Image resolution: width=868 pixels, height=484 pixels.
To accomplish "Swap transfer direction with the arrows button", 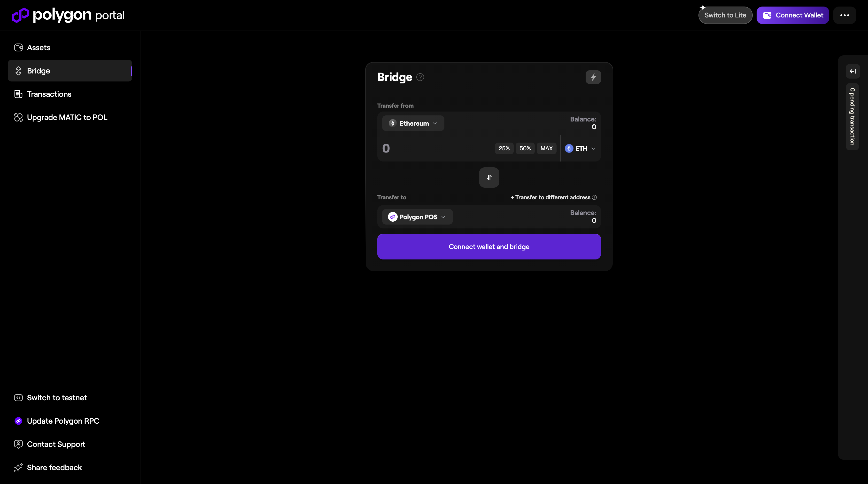I will [489, 177].
